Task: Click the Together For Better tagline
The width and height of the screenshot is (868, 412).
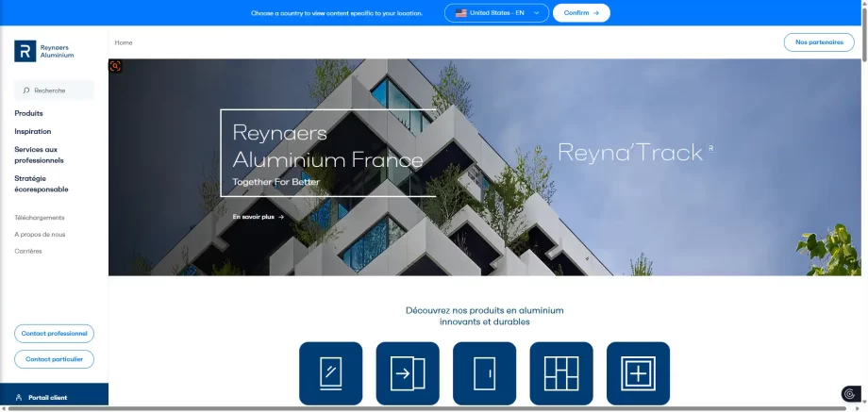Action: (x=276, y=182)
